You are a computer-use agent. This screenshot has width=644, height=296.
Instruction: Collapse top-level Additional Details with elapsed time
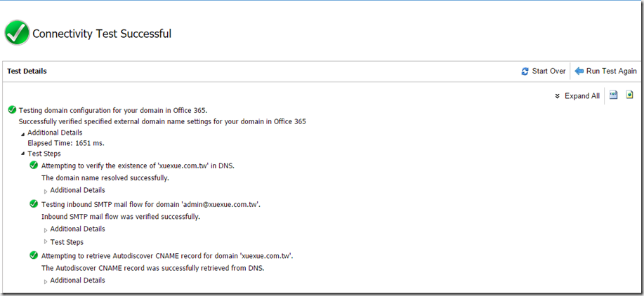22,133
